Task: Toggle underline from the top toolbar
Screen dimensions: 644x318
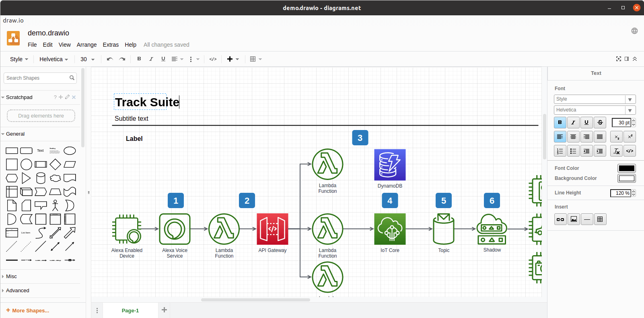Action: click(163, 59)
